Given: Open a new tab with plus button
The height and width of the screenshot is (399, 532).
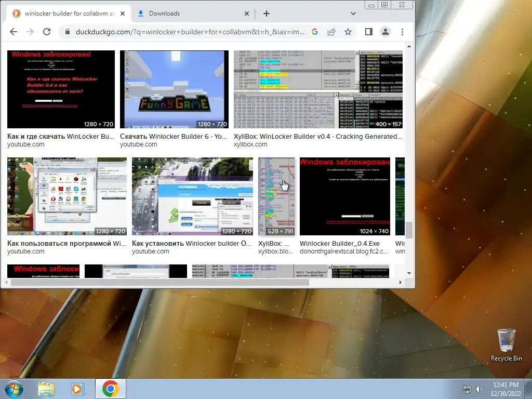Looking at the screenshot, I should click(267, 14).
